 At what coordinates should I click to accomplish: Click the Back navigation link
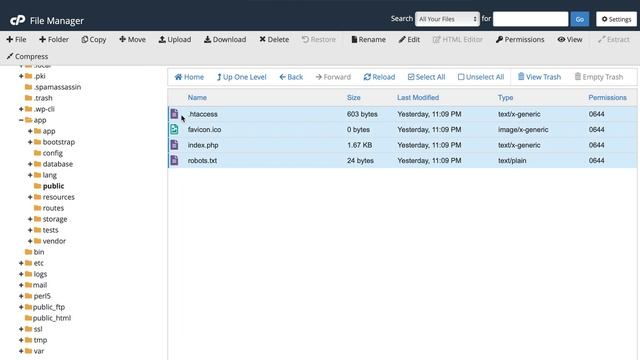tap(291, 77)
